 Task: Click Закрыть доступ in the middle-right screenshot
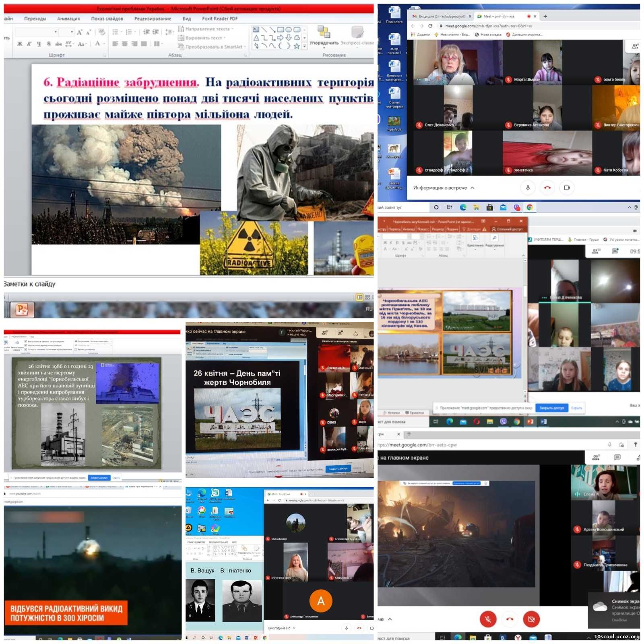coord(551,408)
